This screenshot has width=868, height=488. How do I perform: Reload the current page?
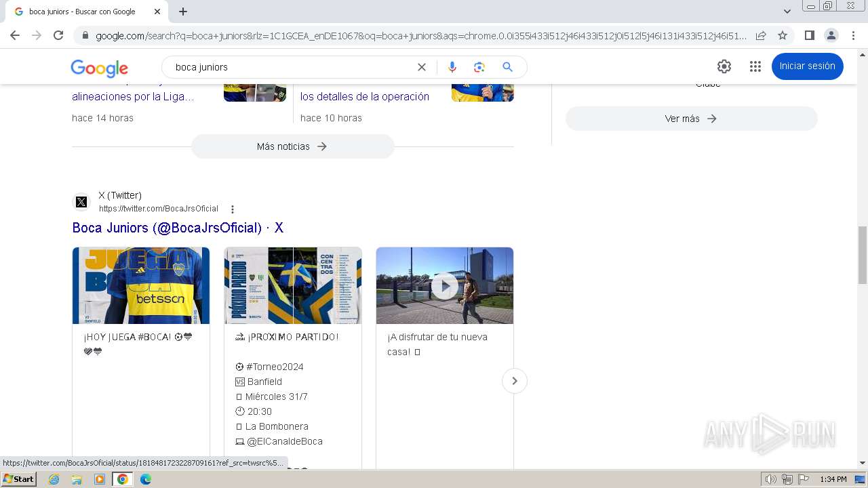58,36
